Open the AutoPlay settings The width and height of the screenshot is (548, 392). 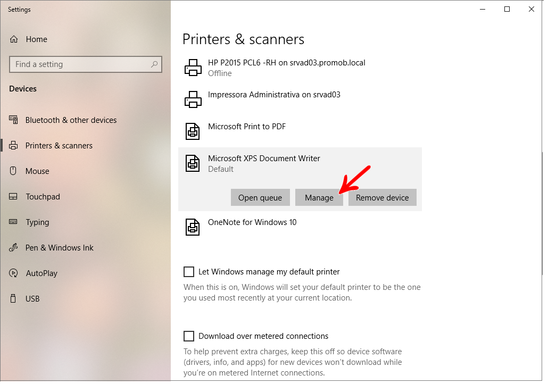click(41, 273)
